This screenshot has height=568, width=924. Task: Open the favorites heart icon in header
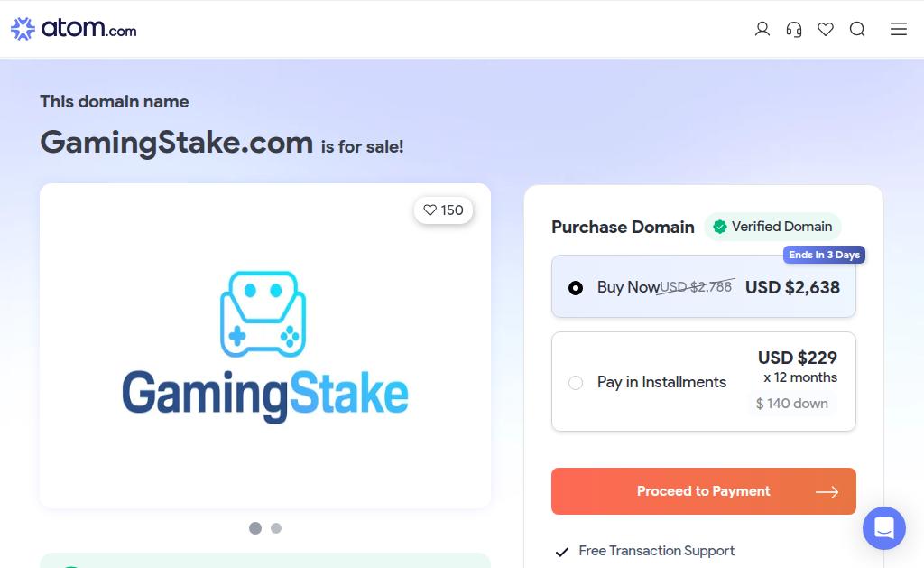[826, 29]
